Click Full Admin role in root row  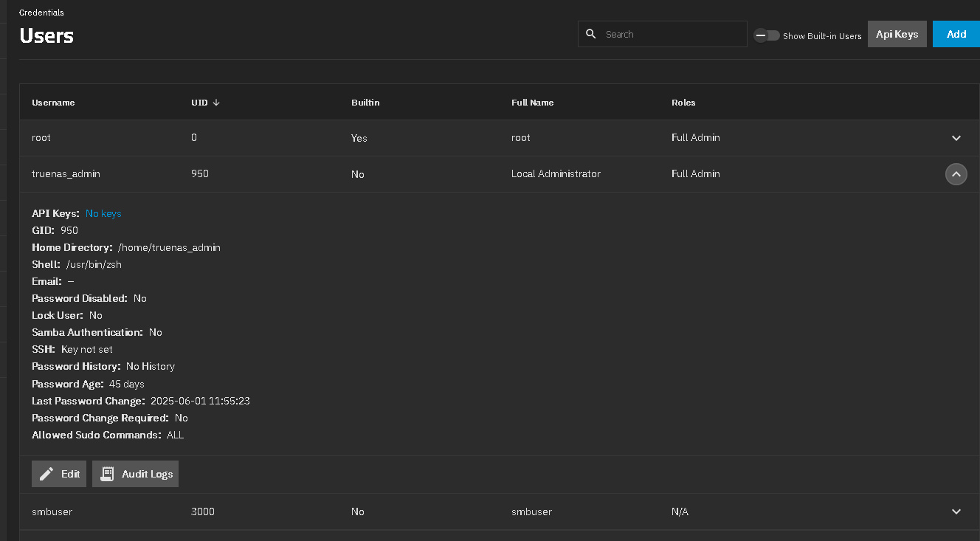click(x=696, y=137)
